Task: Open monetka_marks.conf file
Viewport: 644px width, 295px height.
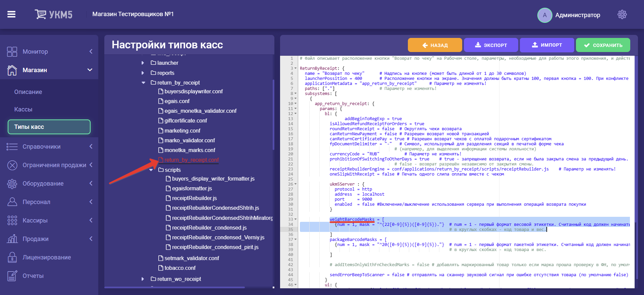Action: pos(190,150)
